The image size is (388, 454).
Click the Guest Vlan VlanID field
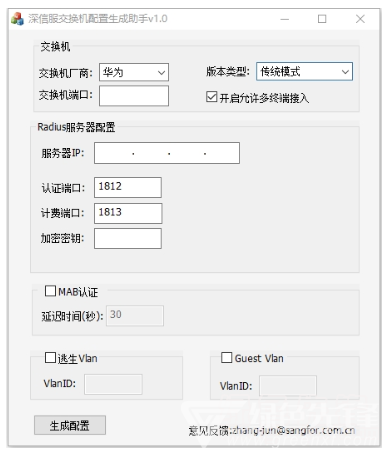tap(288, 386)
